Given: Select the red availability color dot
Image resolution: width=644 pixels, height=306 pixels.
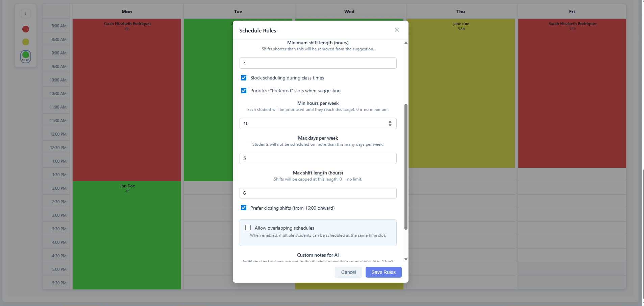Looking at the screenshot, I should click(x=26, y=29).
